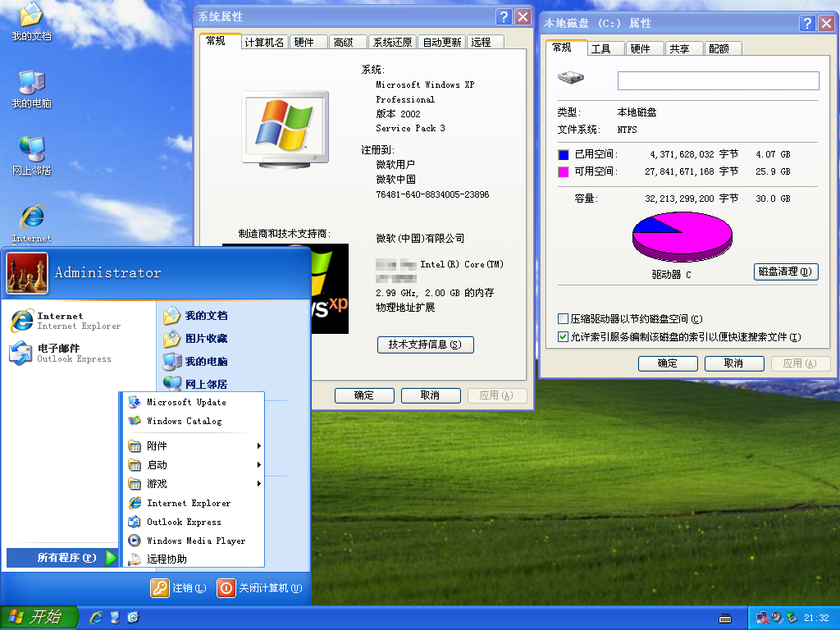This screenshot has height=630, width=840.
Task: Click the magenta 可用空间 color swatch
Action: [563, 172]
